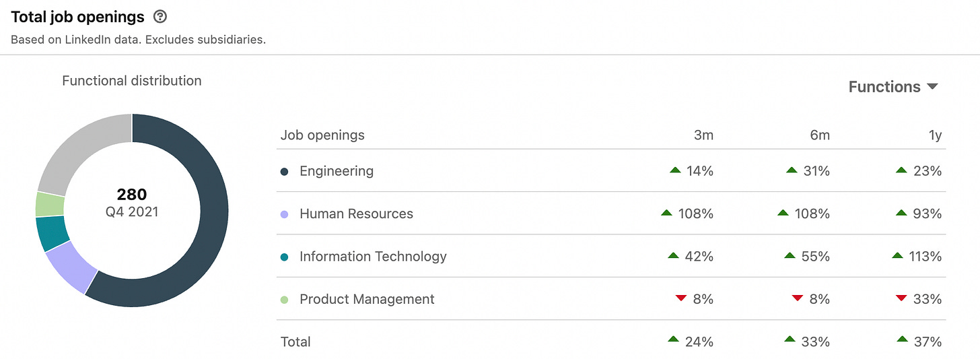
Task: Open the Functions dropdown
Action: 893,87
